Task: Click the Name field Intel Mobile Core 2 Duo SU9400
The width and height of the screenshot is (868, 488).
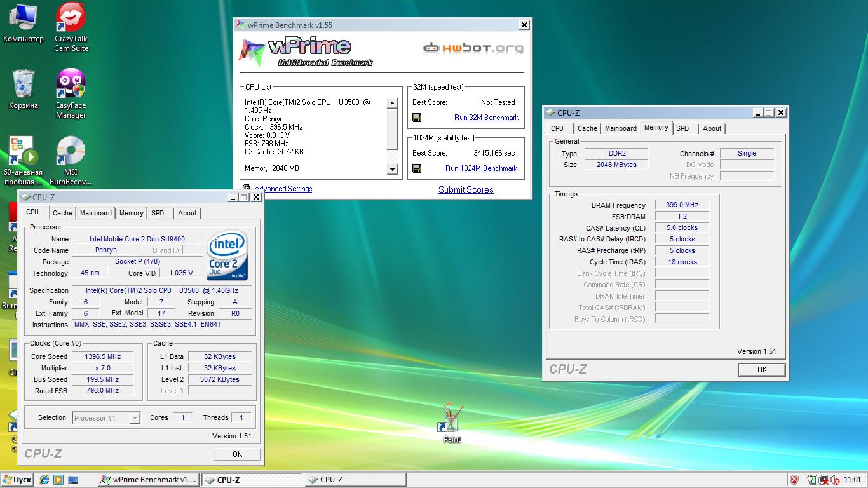Action: point(137,239)
